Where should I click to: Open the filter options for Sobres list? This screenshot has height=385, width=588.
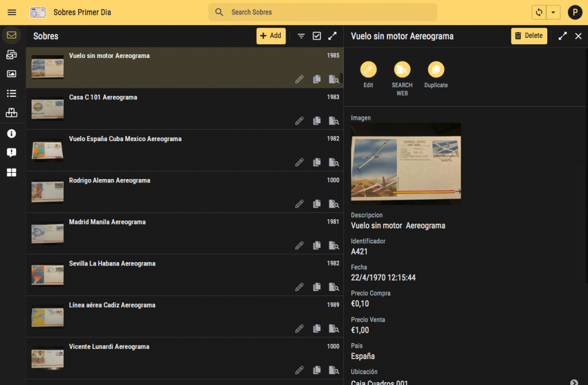point(301,36)
